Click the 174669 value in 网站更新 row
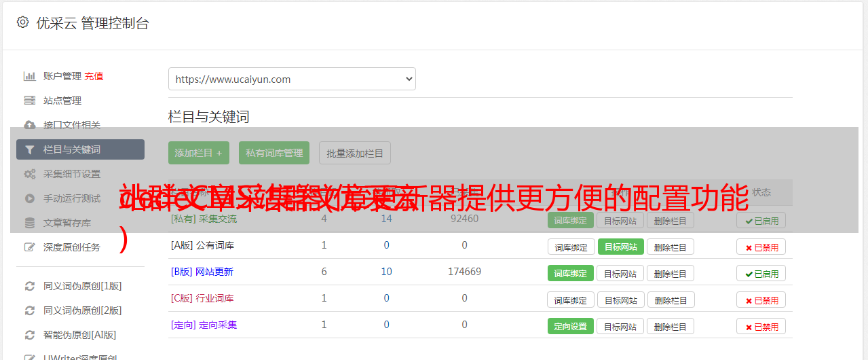Screen dimensions: 868x360 point(464,272)
